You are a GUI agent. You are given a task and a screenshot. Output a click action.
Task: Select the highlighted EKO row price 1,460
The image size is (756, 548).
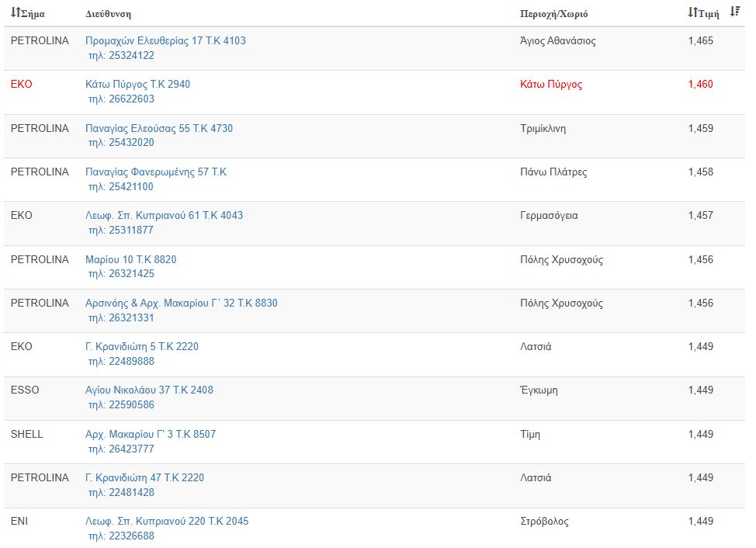pyautogui.click(x=700, y=84)
